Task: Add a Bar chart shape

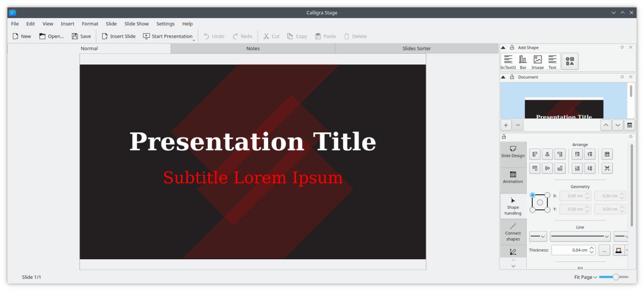Action: pos(523,61)
